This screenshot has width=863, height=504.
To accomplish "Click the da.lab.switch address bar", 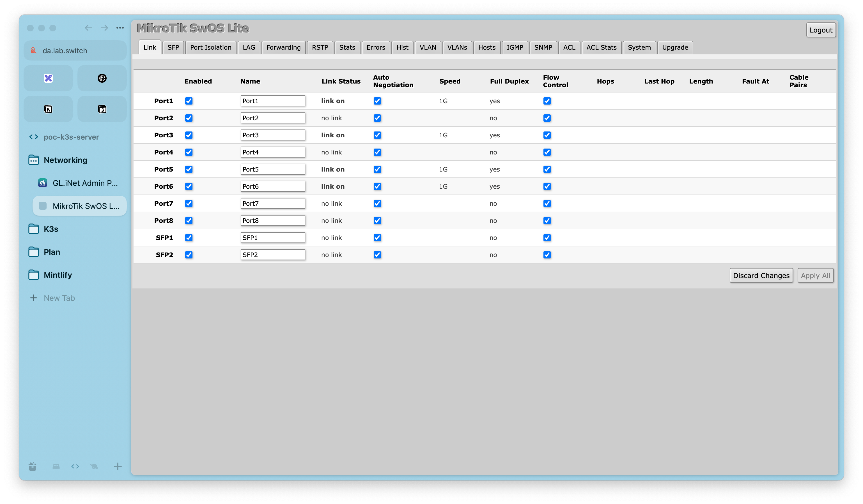I will 75,51.
